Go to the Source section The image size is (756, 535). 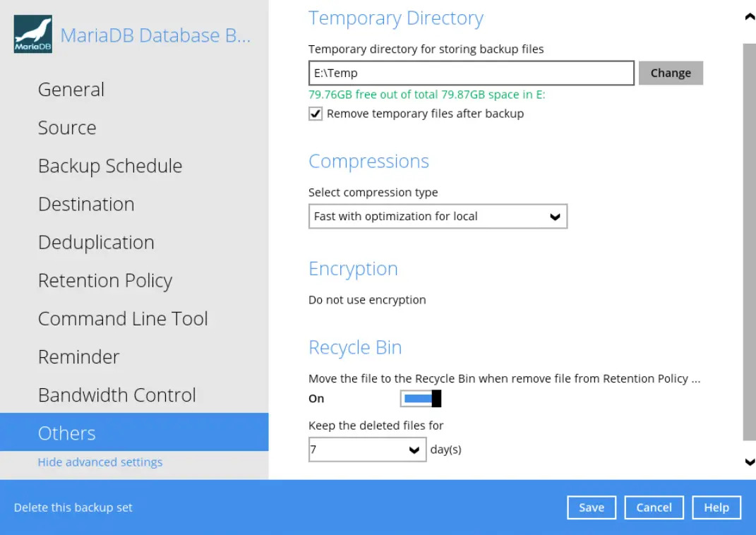point(67,128)
